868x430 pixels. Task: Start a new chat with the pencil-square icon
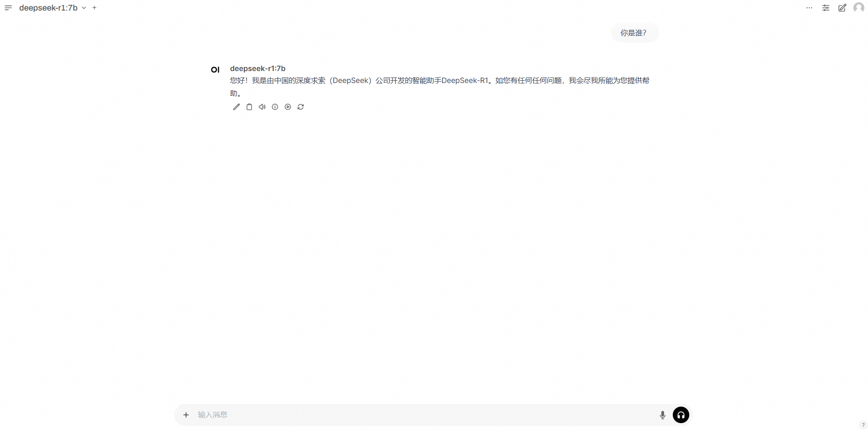842,8
